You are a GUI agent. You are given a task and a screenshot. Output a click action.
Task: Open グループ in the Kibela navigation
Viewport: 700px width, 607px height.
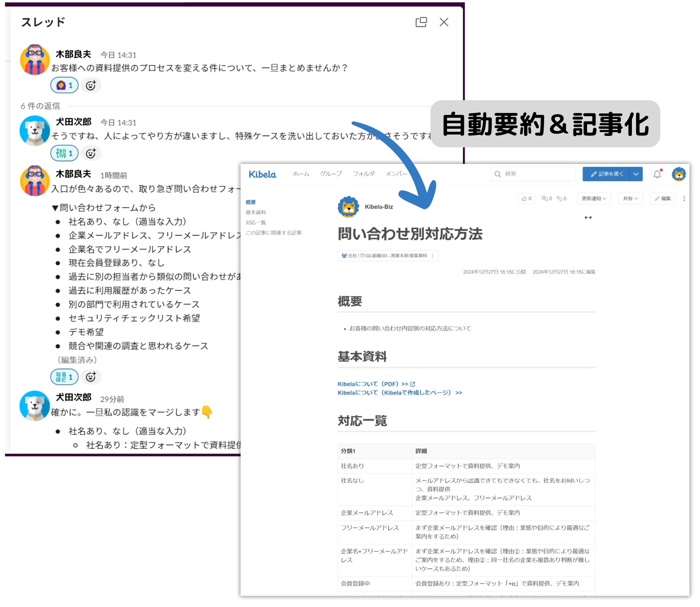pos(331,174)
